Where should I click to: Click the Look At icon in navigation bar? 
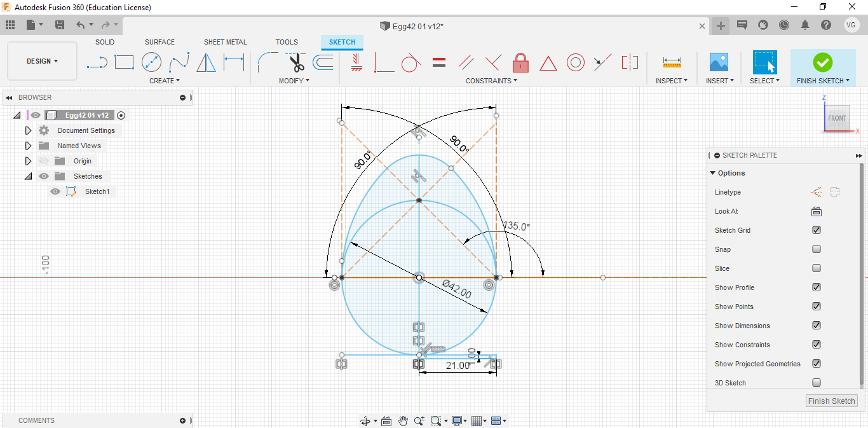click(x=386, y=420)
